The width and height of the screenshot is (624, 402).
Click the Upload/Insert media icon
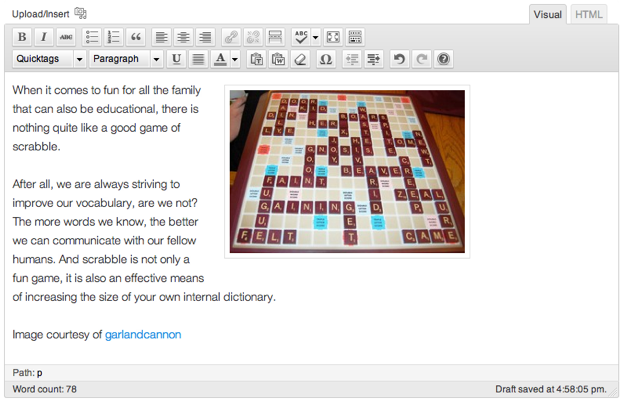click(81, 13)
